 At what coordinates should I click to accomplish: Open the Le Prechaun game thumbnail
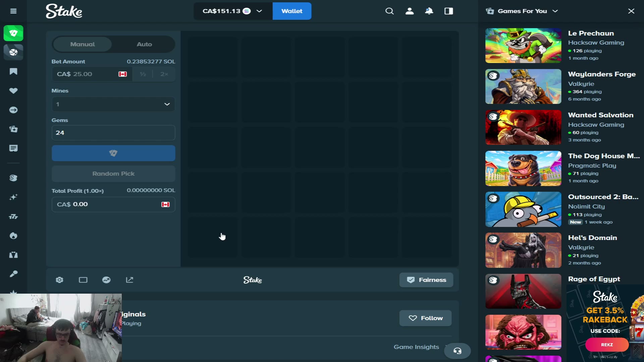click(523, 46)
